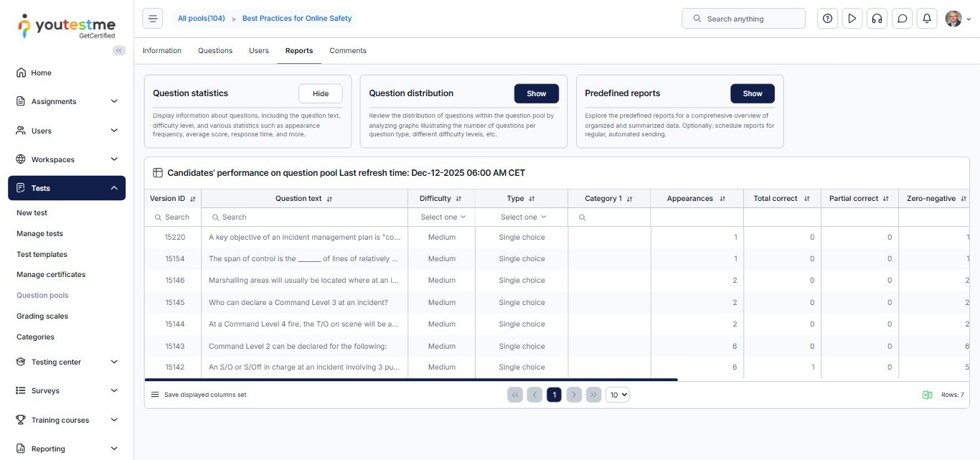Hide the Question statistics section
The width and height of the screenshot is (980, 460).
coord(320,93)
